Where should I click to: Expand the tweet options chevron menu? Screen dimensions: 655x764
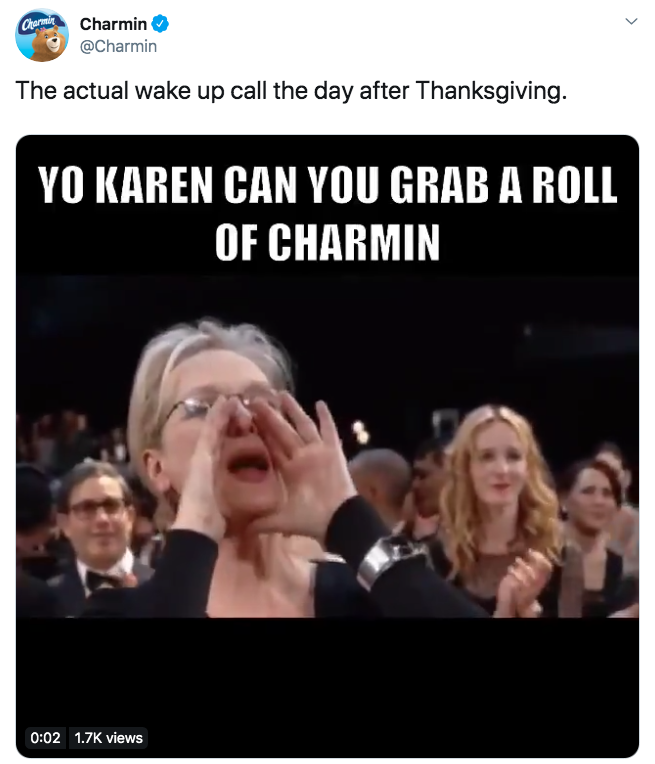tap(631, 21)
